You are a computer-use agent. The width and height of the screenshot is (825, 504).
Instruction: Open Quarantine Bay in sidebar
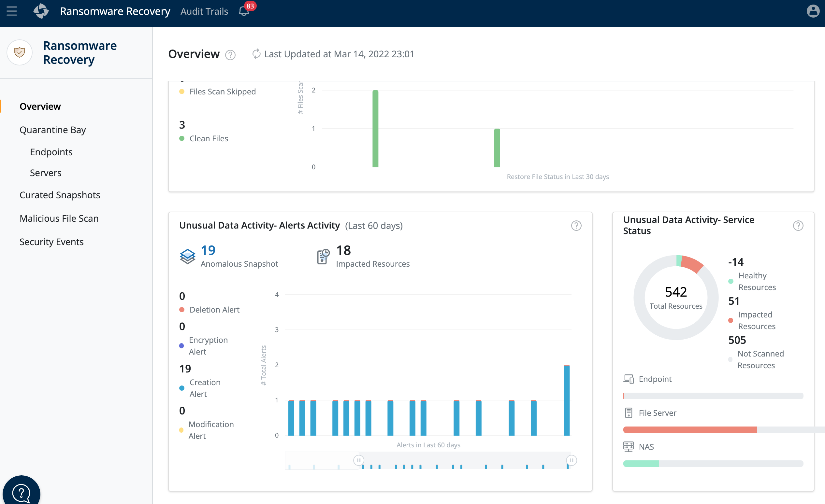(52, 130)
